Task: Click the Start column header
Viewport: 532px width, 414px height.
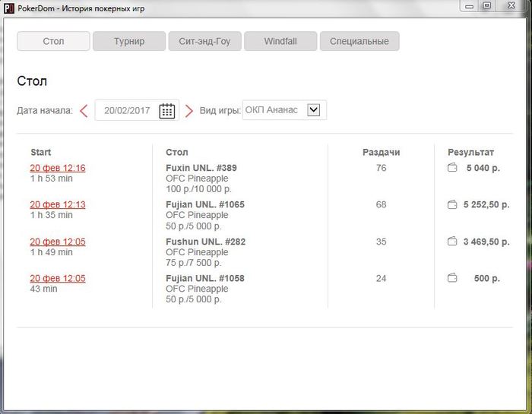Action: coord(41,152)
